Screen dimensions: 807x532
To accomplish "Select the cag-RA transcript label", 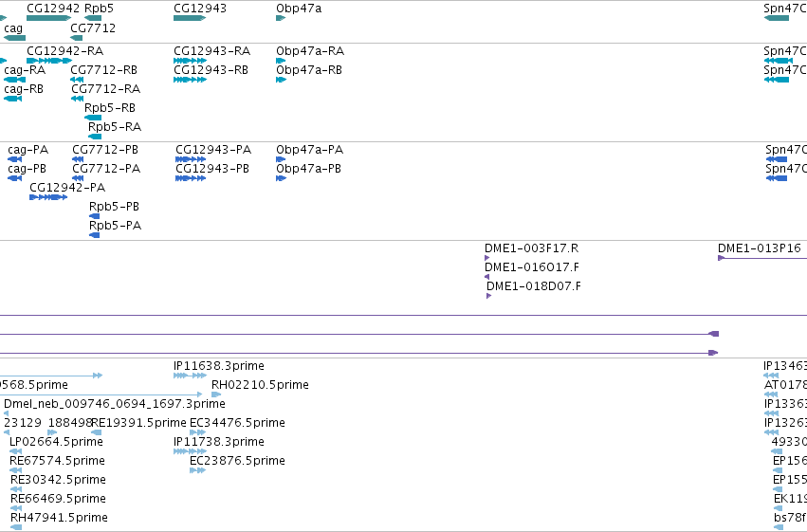I will pyautogui.click(x=25, y=70).
